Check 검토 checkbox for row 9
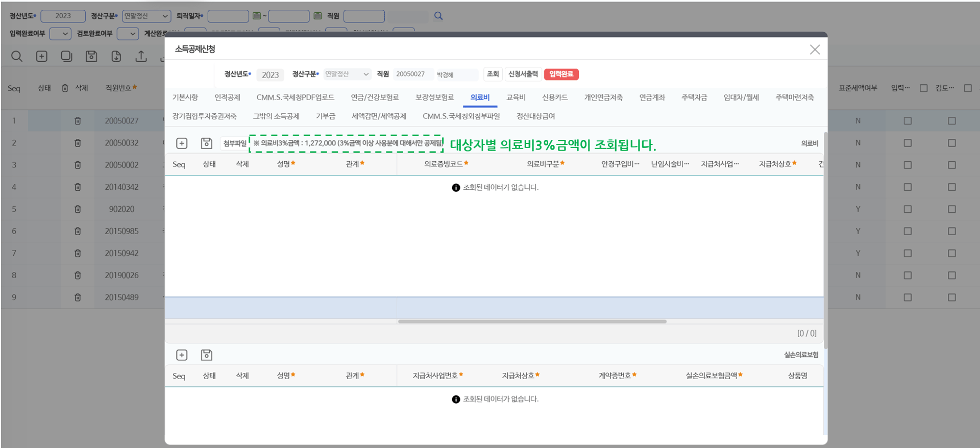 tap(952, 297)
